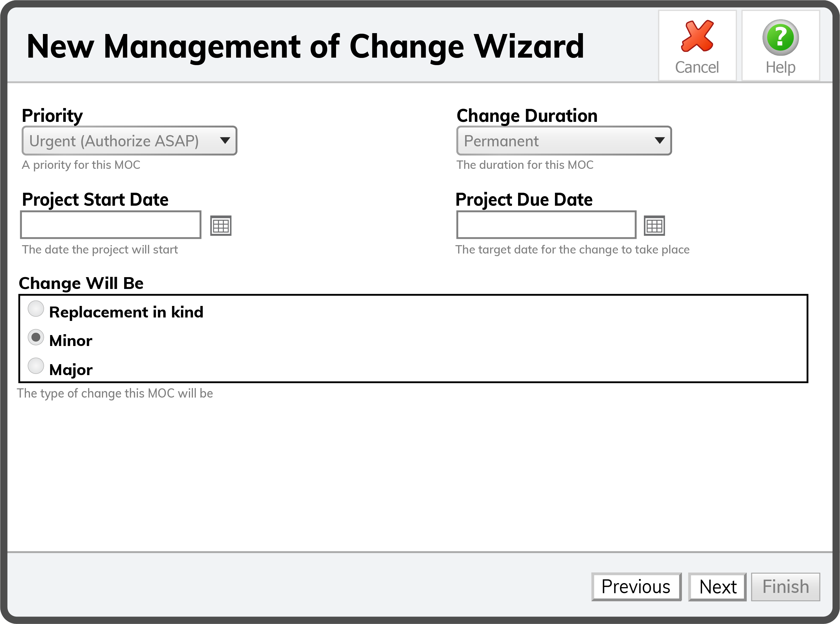Select the Minor change radio button
840x624 pixels.
tap(36, 337)
